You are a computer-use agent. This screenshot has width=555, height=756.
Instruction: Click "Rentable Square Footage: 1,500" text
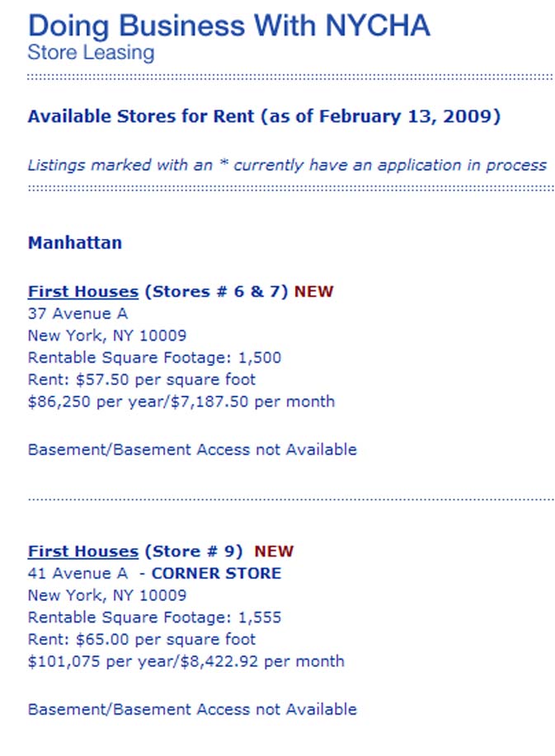pos(154,358)
